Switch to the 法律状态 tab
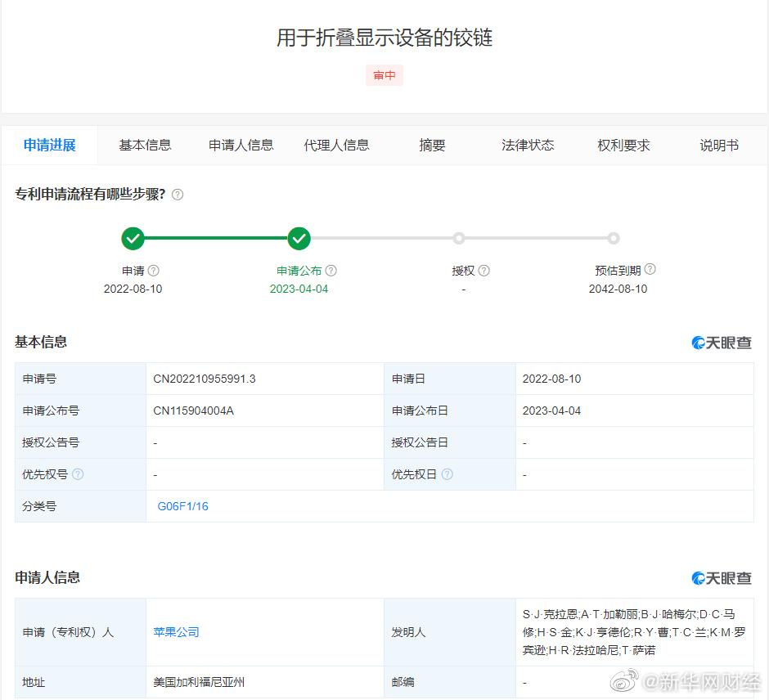Viewport: 769px width, 700px height. click(x=528, y=145)
